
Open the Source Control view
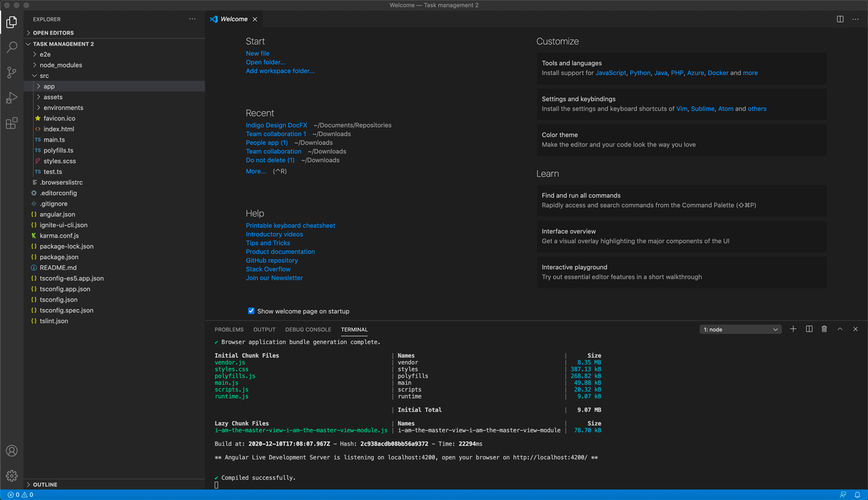[11, 72]
